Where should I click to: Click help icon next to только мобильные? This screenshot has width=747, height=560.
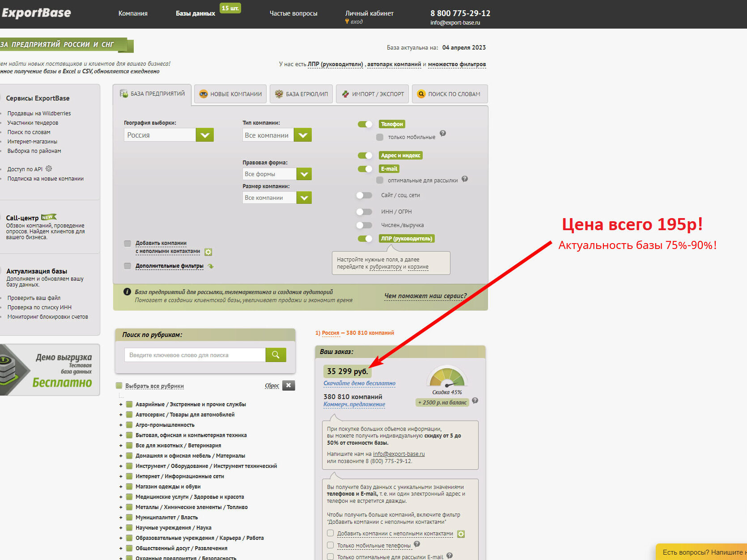tap(442, 133)
